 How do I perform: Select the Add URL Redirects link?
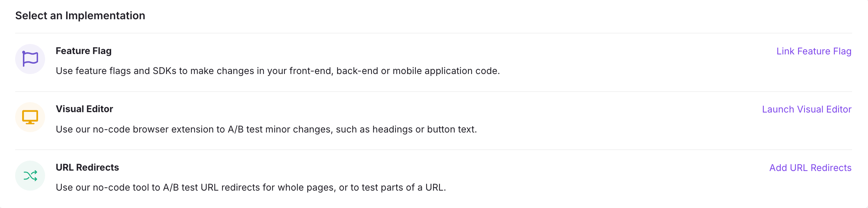810,168
